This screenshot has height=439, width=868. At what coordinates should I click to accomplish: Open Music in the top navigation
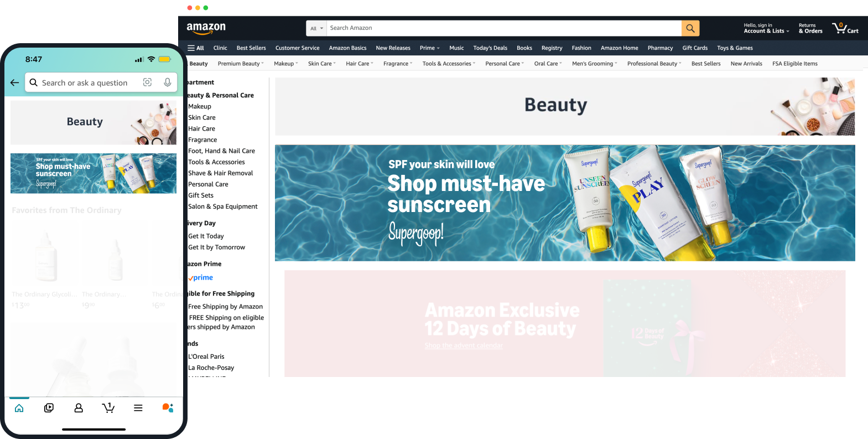pyautogui.click(x=456, y=48)
